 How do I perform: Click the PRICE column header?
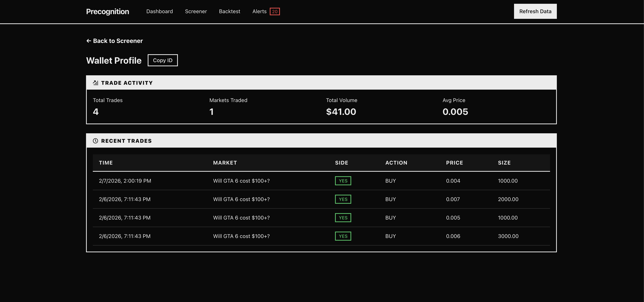pyautogui.click(x=454, y=163)
